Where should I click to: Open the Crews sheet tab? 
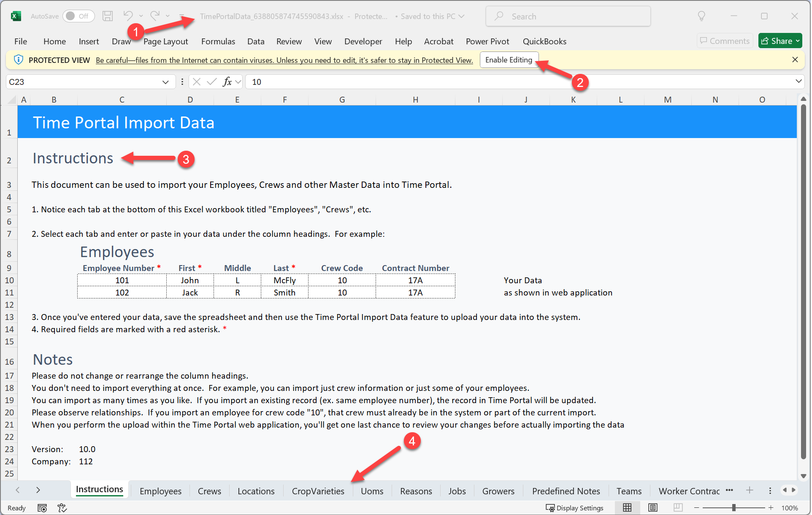pos(209,491)
